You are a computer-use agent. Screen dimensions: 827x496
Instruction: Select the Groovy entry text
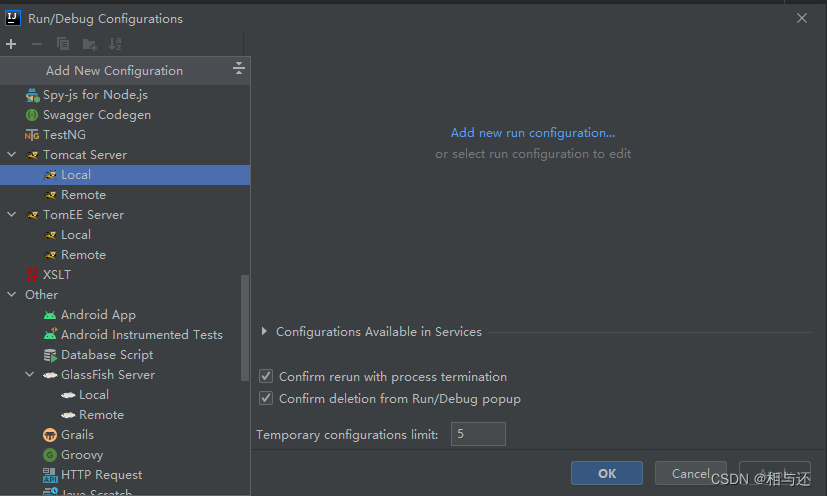tap(82, 455)
